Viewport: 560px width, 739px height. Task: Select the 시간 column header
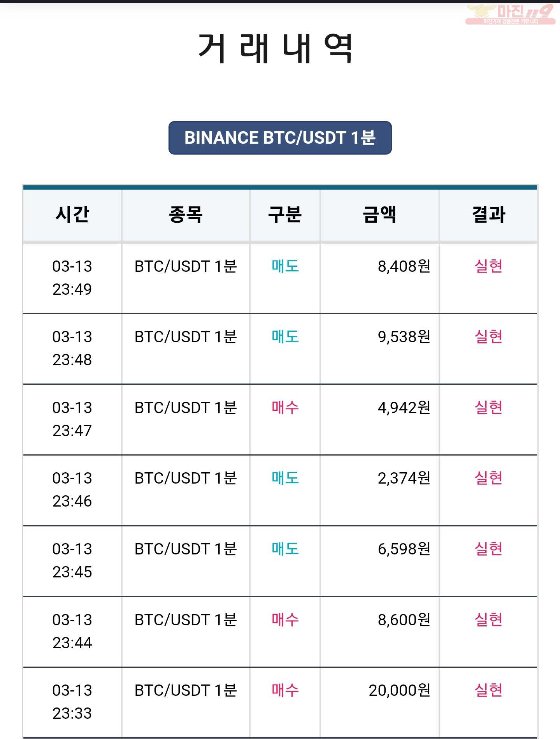click(72, 215)
